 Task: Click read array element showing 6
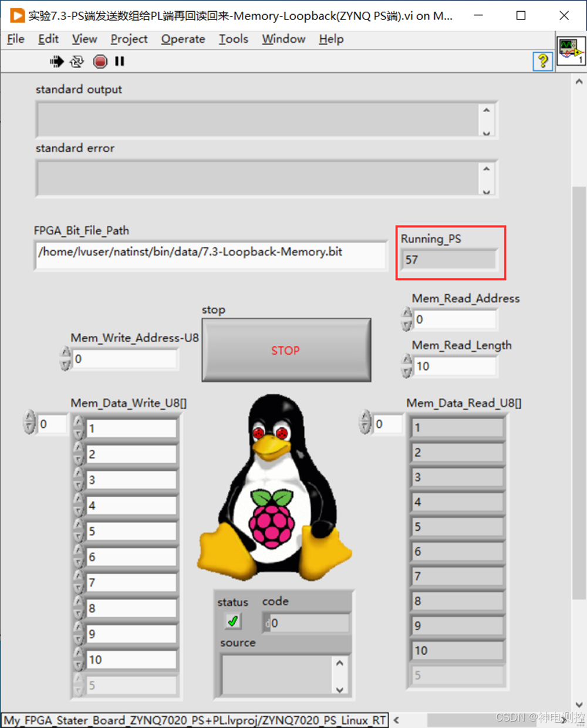[x=457, y=551]
